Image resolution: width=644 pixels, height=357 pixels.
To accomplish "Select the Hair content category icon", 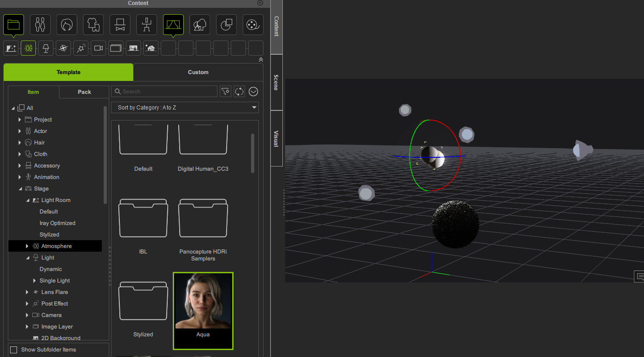I will (x=67, y=24).
